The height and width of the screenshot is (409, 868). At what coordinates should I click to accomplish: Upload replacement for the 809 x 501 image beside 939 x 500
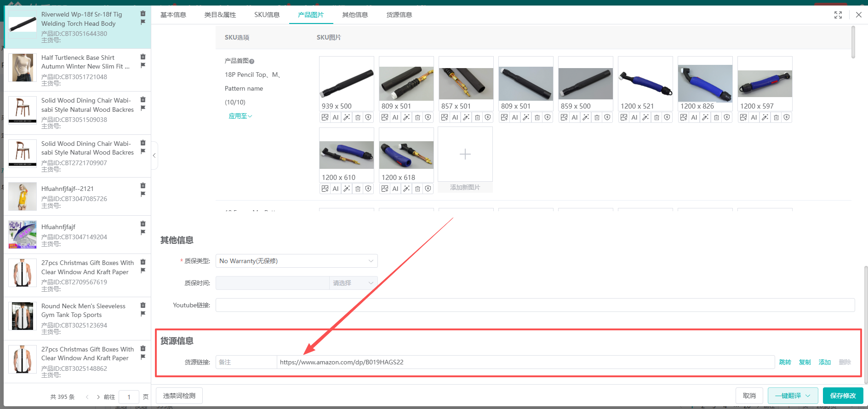pyautogui.click(x=385, y=117)
